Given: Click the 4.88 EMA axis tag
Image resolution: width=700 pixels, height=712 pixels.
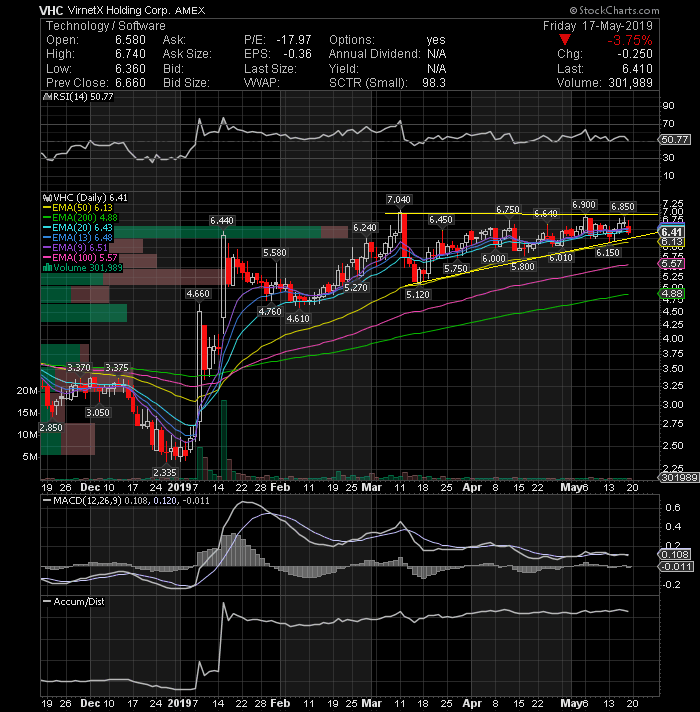Looking at the screenshot, I should point(672,294).
